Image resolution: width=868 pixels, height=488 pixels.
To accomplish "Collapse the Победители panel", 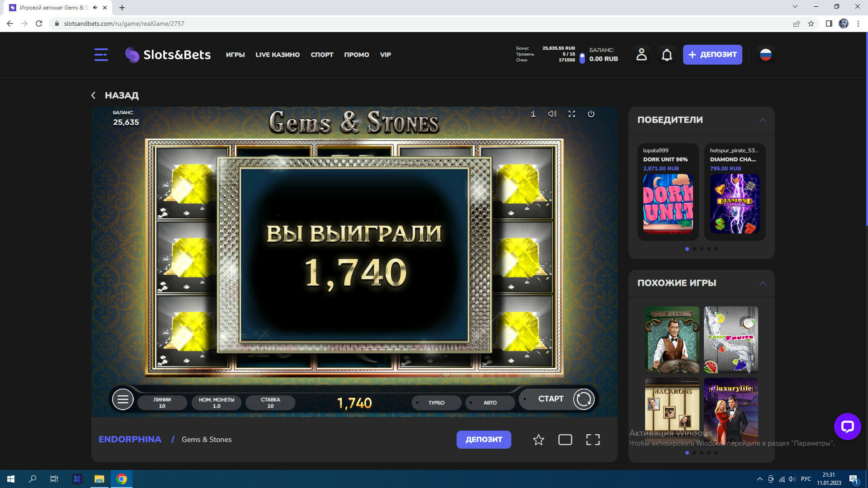I will coord(763,120).
